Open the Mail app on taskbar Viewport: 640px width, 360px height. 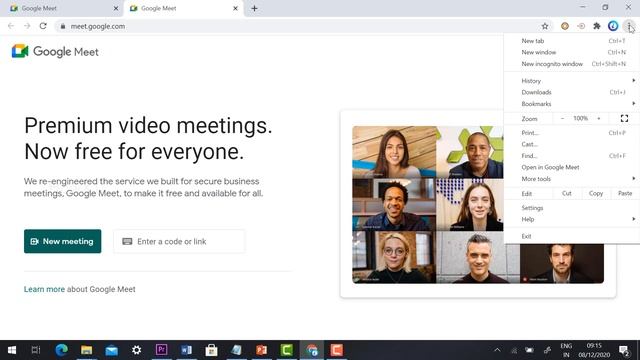[111, 350]
